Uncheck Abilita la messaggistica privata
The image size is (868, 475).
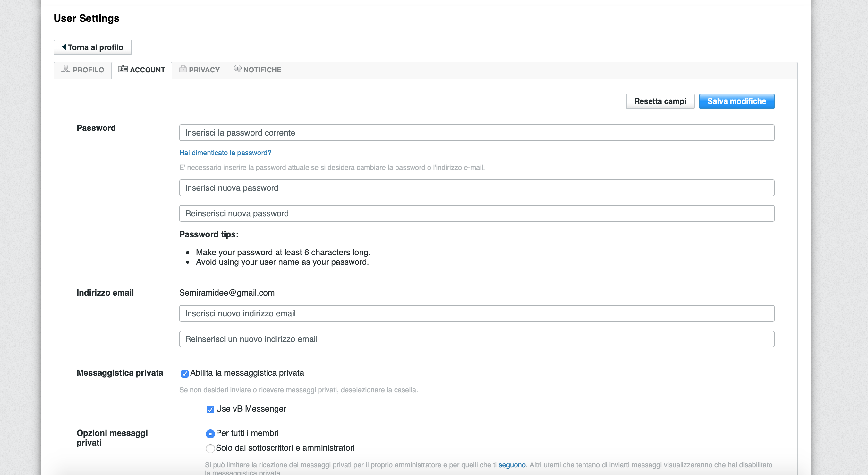pos(184,373)
